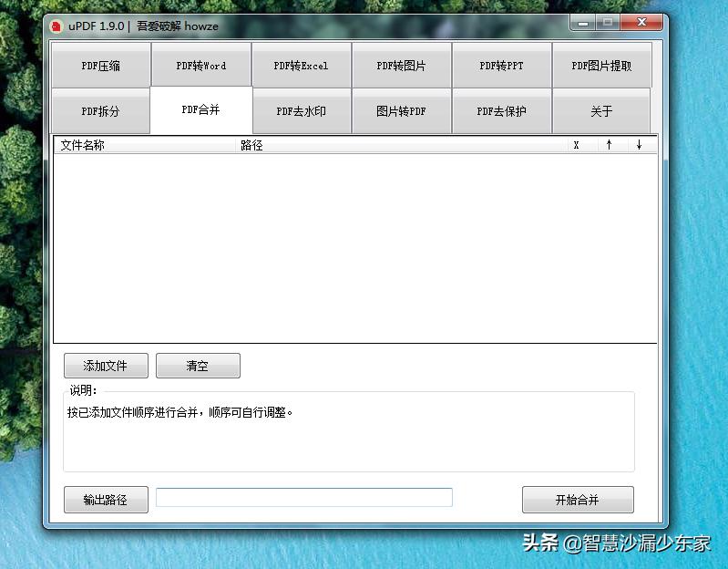
Task: Click the 添加文件 button
Action: tap(106, 366)
